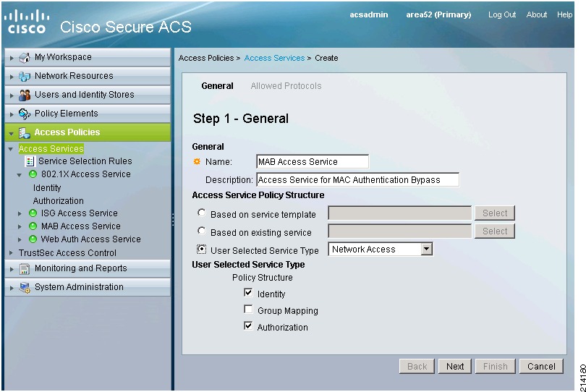Select Authorization under 802.1X Access Service
The height and width of the screenshot is (392, 586).
59,200
